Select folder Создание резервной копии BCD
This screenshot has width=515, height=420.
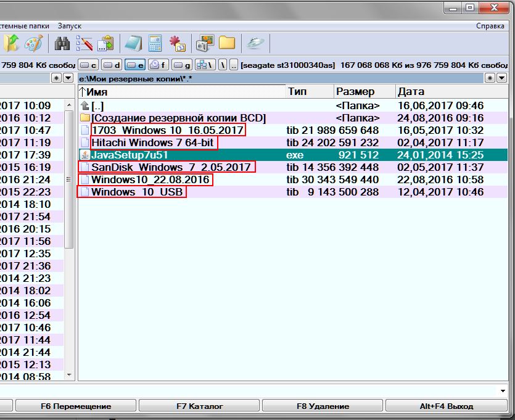tap(292, 118)
